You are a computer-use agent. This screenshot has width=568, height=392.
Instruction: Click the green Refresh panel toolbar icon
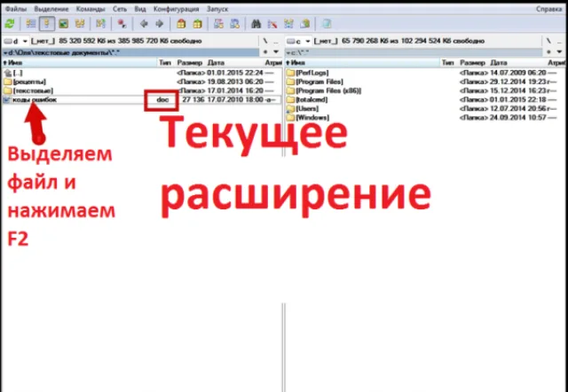[x=10, y=24]
